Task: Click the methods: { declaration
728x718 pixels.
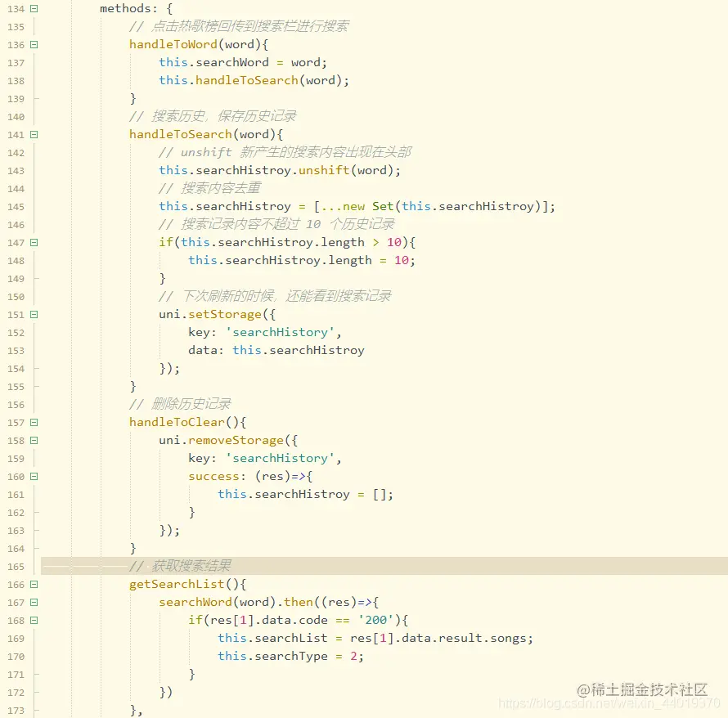Action: [x=136, y=9]
